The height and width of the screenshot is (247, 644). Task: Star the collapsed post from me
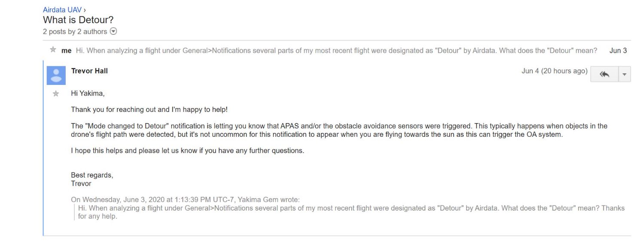pyautogui.click(x=53, y=50)
